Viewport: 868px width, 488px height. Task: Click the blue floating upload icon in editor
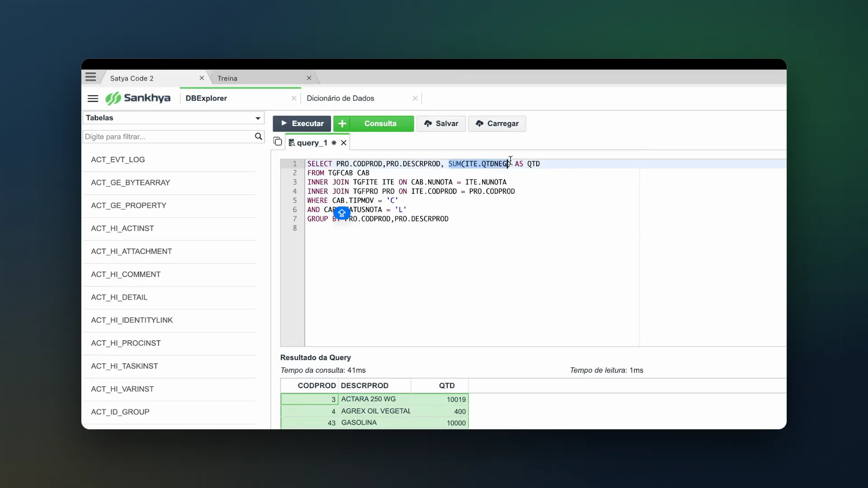[x=342, y=213]
